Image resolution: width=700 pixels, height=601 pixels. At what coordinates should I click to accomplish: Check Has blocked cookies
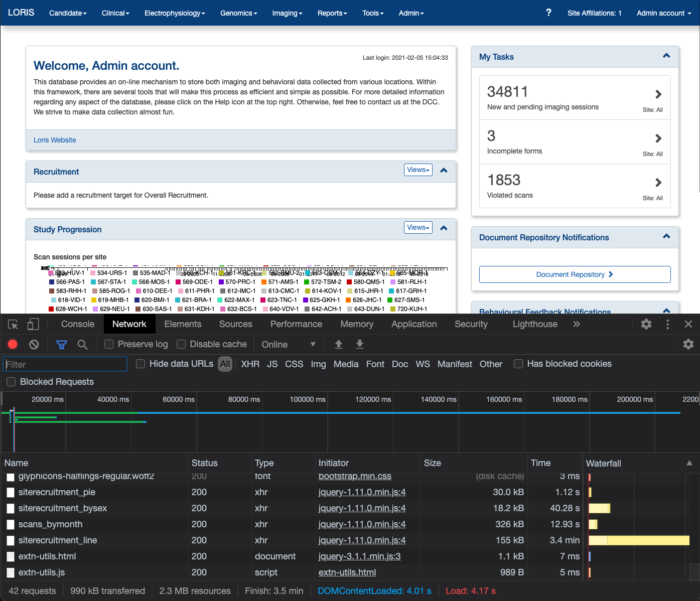(518, 364)
